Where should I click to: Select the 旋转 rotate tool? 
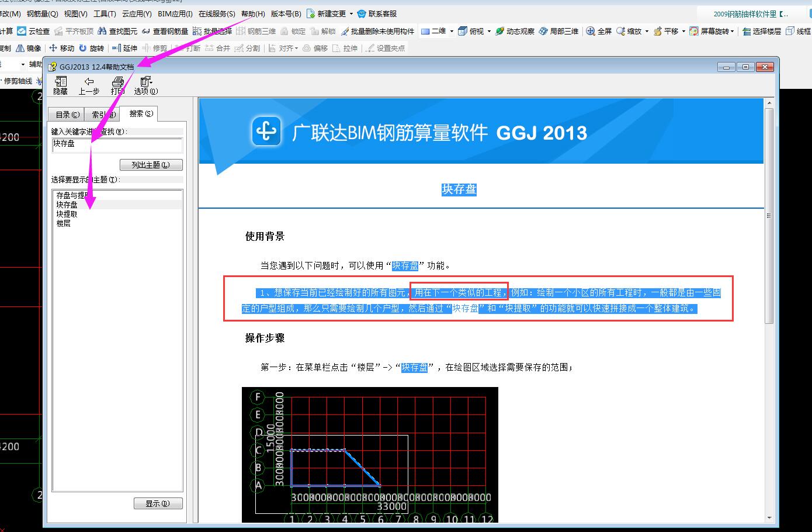coord(92,48)
